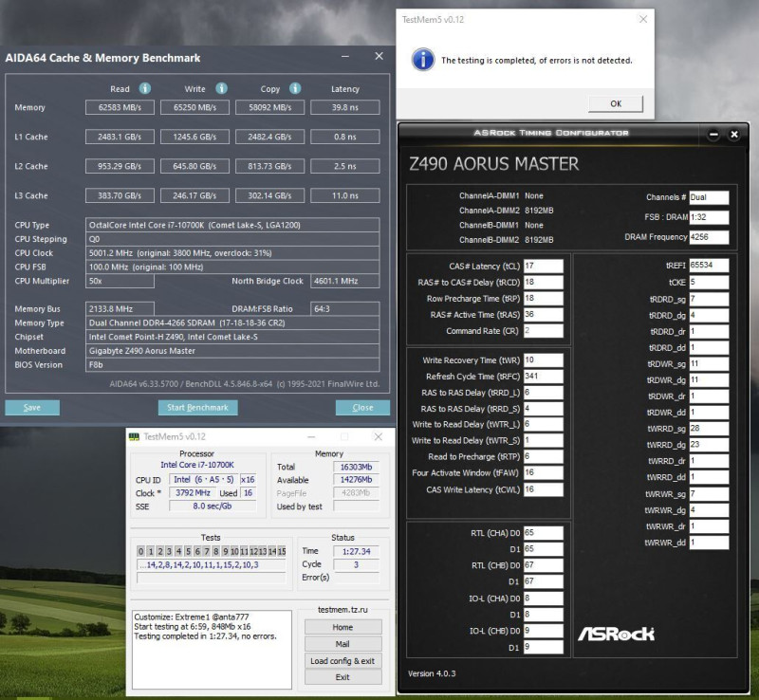759x700 pixels.
Task: Click the Motherboard field in AIDA64
Action: click(232, 351)
